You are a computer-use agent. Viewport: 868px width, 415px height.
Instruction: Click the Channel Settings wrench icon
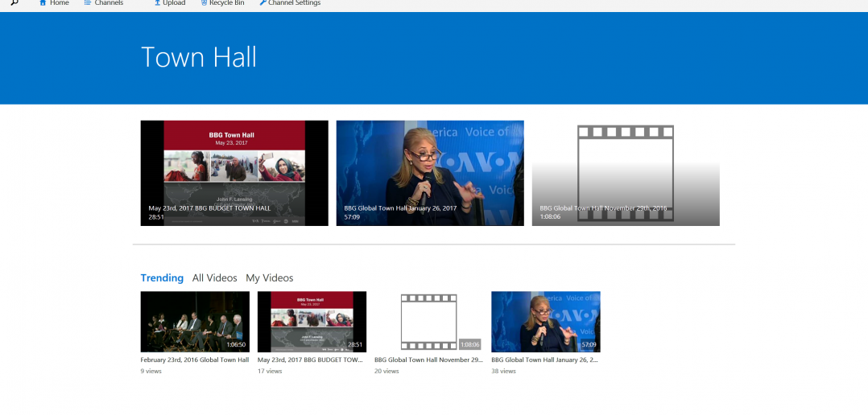(x=263, y=2)
